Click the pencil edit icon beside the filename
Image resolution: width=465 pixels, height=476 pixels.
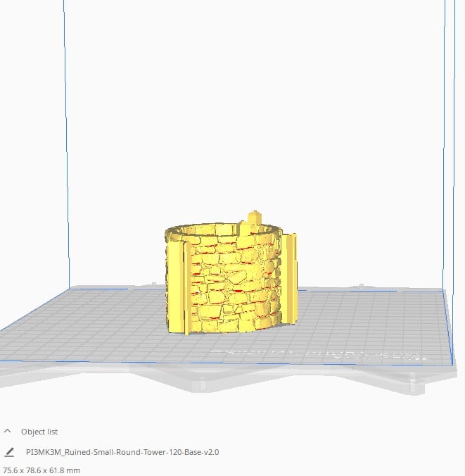pos(9,452)
